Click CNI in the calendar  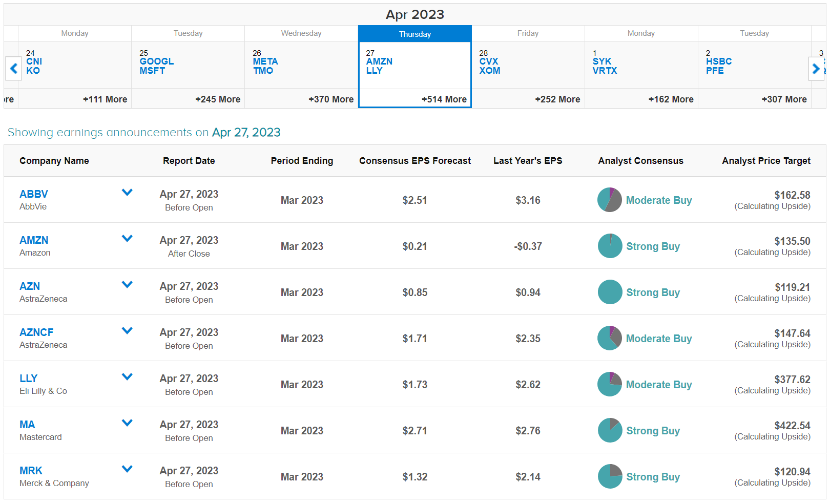click(34, 61)
